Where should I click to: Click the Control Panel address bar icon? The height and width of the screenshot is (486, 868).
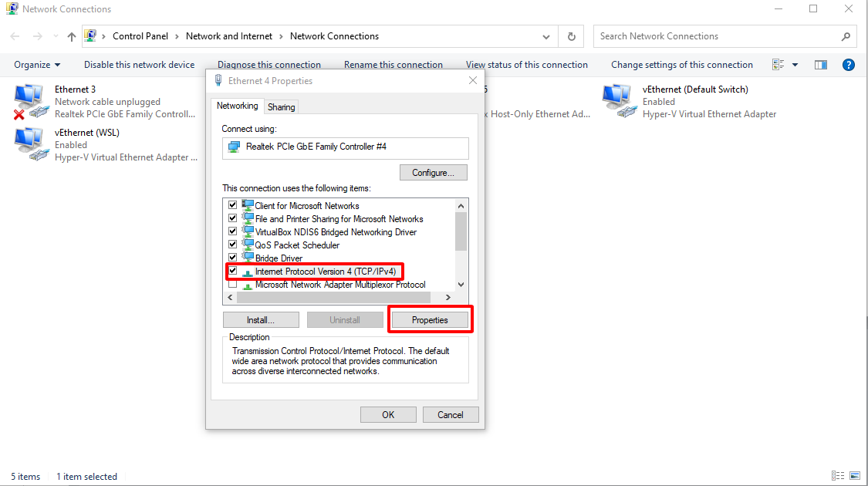90,36
